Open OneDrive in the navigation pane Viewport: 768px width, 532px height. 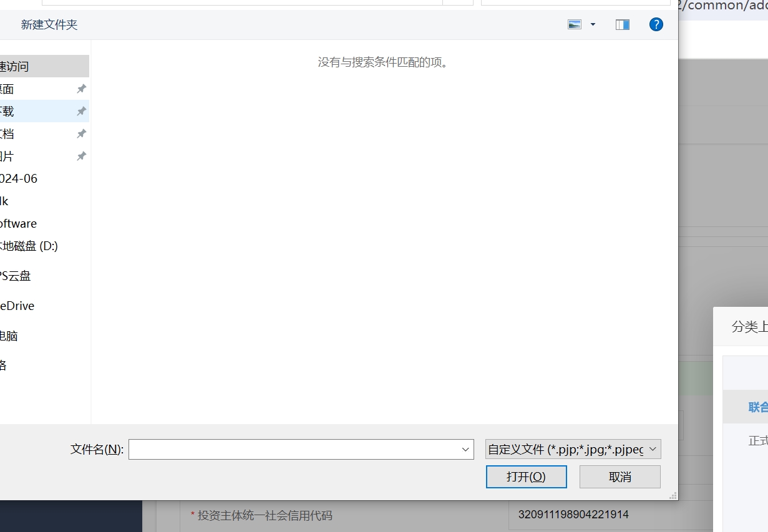pos(17,306)
